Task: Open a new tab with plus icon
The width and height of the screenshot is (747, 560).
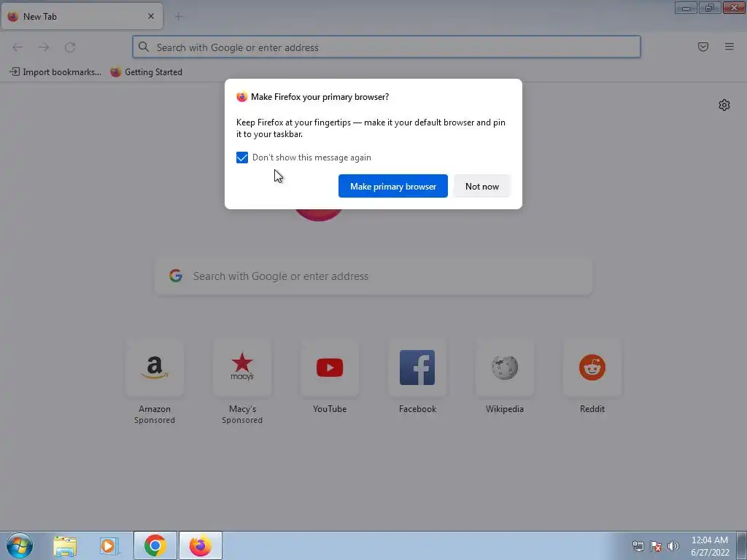Action: 179,17
